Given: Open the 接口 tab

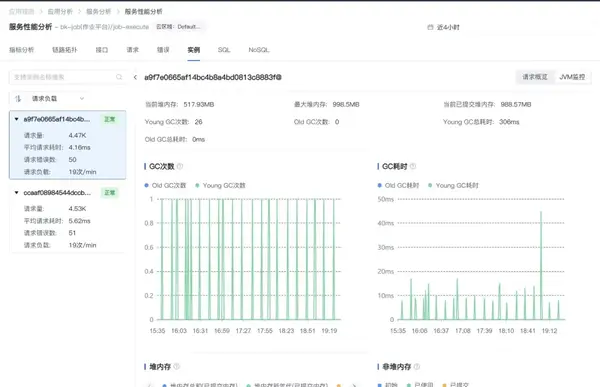Looking at the screenshot, I should point(102,50).
